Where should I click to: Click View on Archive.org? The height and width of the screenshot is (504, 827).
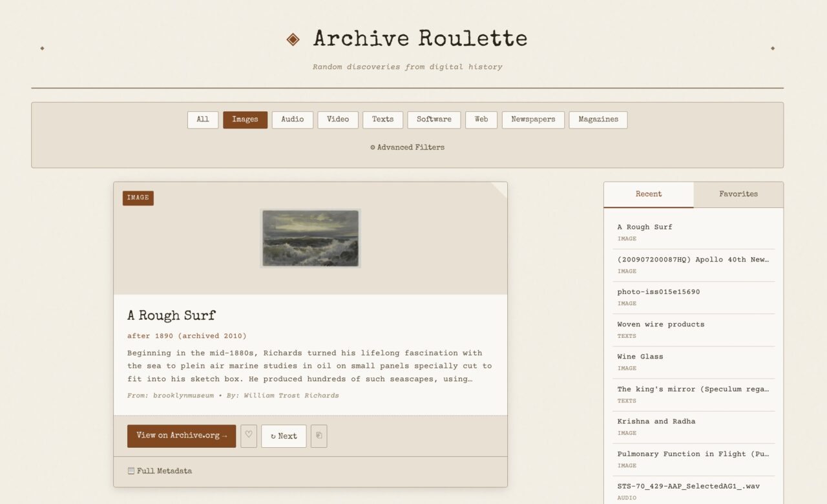pos(181,436)
